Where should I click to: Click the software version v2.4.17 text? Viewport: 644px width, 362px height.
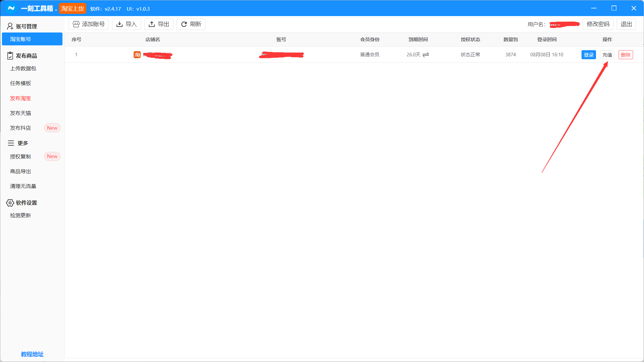click(x=106, y=9)
